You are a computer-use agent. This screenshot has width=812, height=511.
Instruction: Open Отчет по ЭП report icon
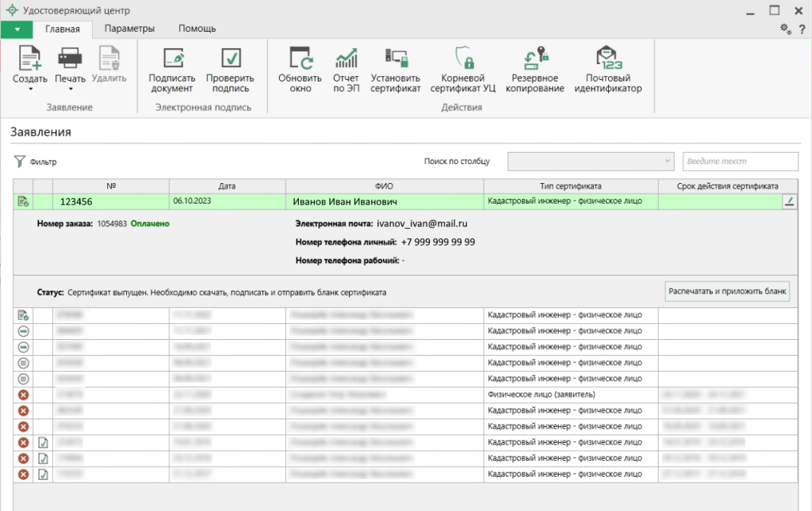coord(346,58)
